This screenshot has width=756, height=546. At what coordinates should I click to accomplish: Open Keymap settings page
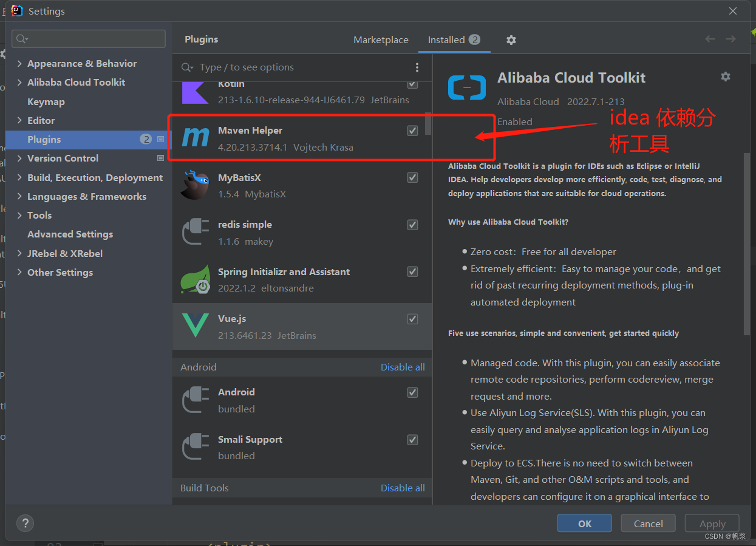pos(46,101)
